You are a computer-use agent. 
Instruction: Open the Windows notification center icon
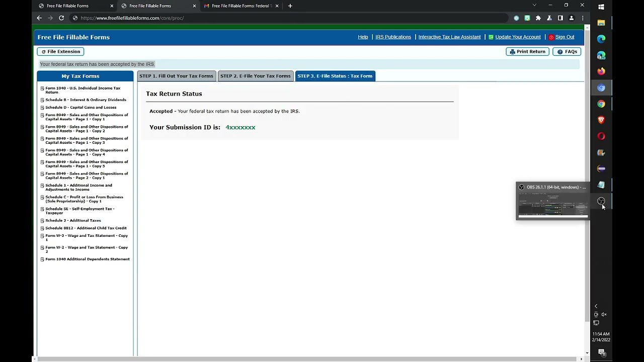coord(601,352)
